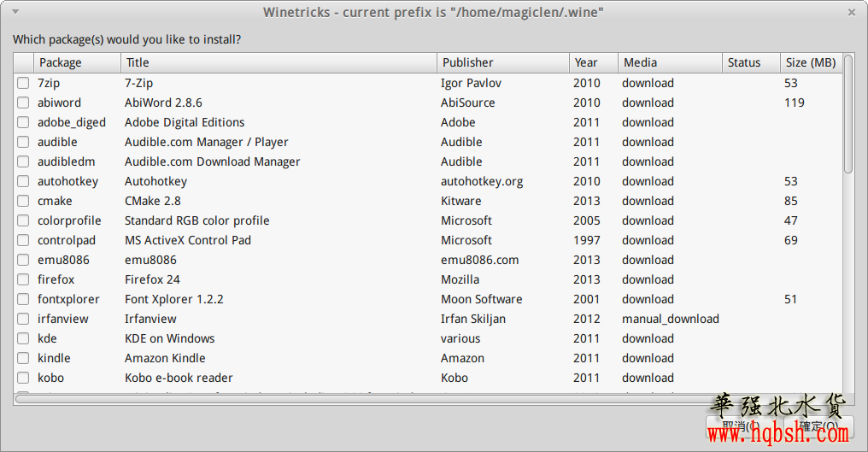Image resolution: width=868 pixels, height=452 pixels.
Task: Toggle the kde package checkbox
Action: tap(23, 338)
